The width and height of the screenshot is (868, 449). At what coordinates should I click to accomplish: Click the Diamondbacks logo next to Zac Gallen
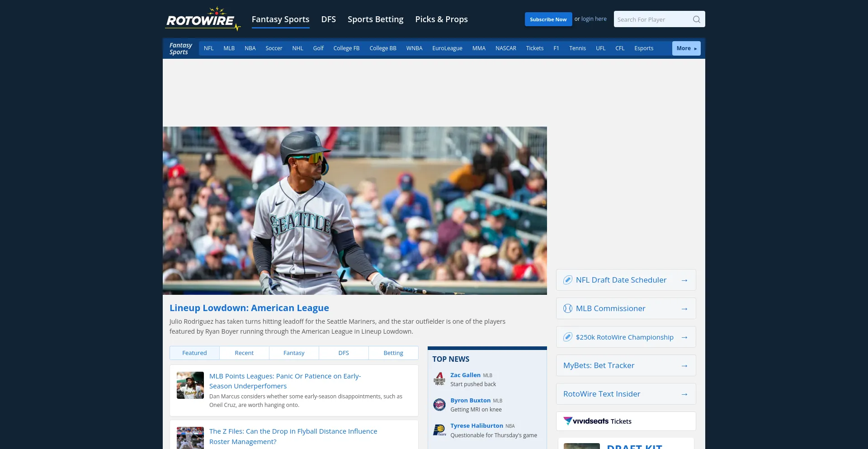point(439,379)
